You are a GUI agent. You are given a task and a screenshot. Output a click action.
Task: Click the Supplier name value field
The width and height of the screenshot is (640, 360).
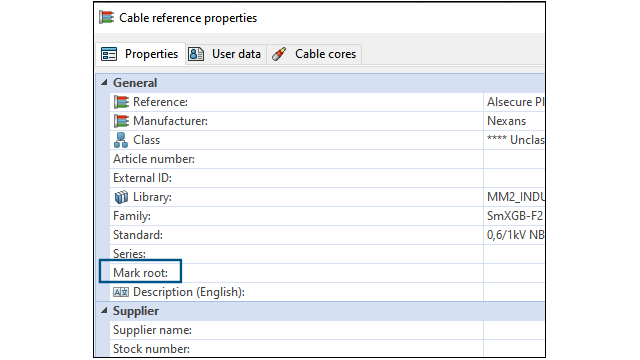coord(514,330)
